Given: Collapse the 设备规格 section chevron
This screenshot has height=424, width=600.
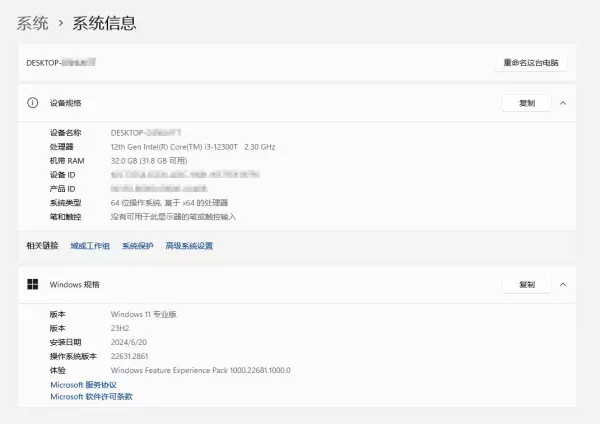Looking at the screenshot, I should coord(563,103).
